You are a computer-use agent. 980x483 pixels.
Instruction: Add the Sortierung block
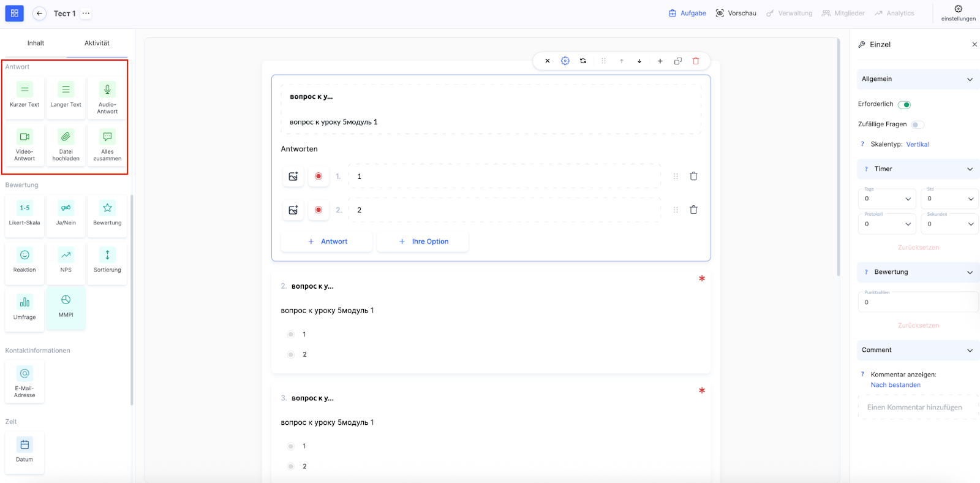(107, 262)
